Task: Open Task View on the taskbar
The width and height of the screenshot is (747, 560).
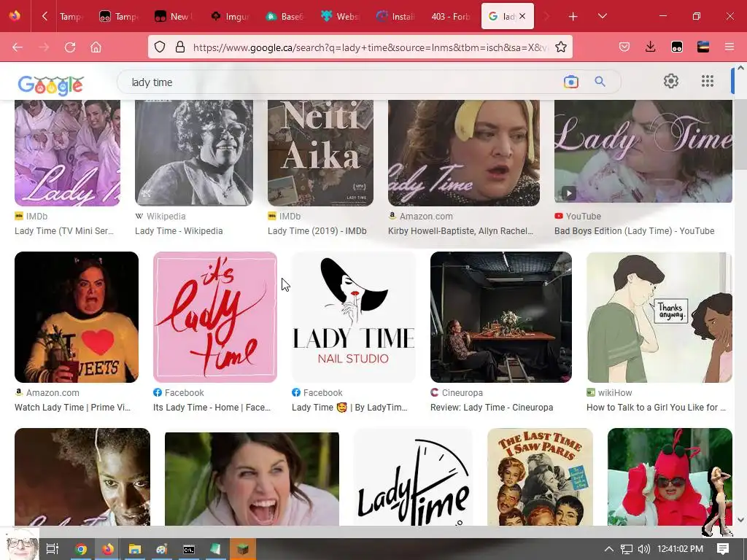Action: (x=53, y=549)
